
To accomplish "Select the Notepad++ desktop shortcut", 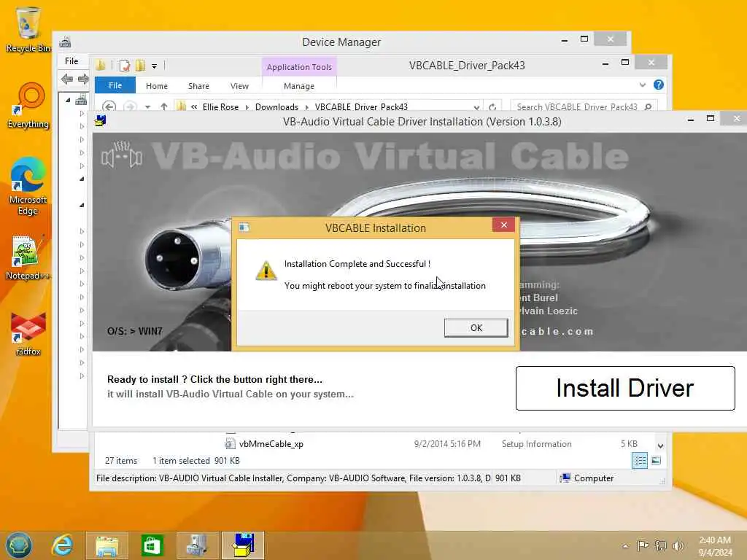I will click(27, 257).
